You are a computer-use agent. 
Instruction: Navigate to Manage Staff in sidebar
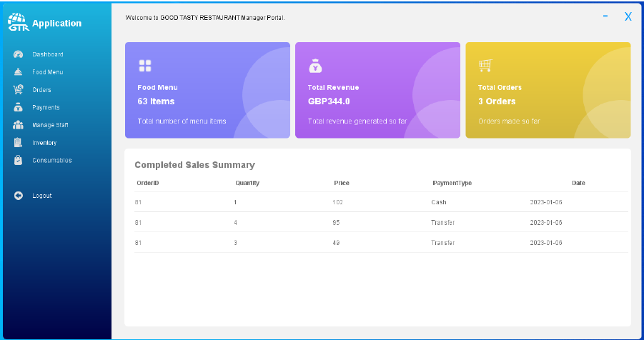[50, 125]
